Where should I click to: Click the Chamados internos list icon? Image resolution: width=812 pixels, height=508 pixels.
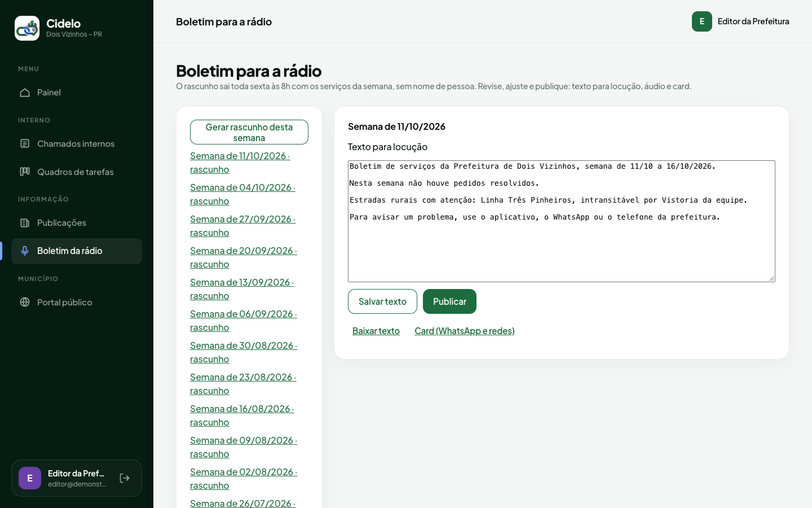tap(25, 144)
